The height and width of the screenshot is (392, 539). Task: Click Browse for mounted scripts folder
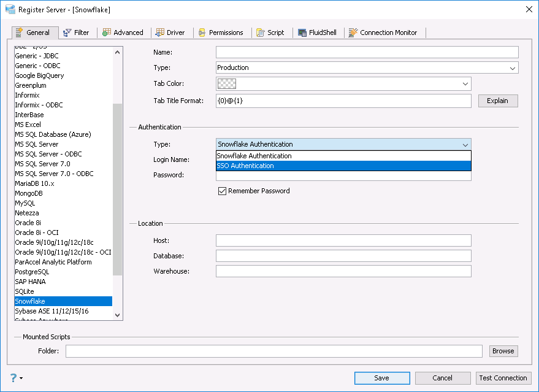click(x=503, y=351)
